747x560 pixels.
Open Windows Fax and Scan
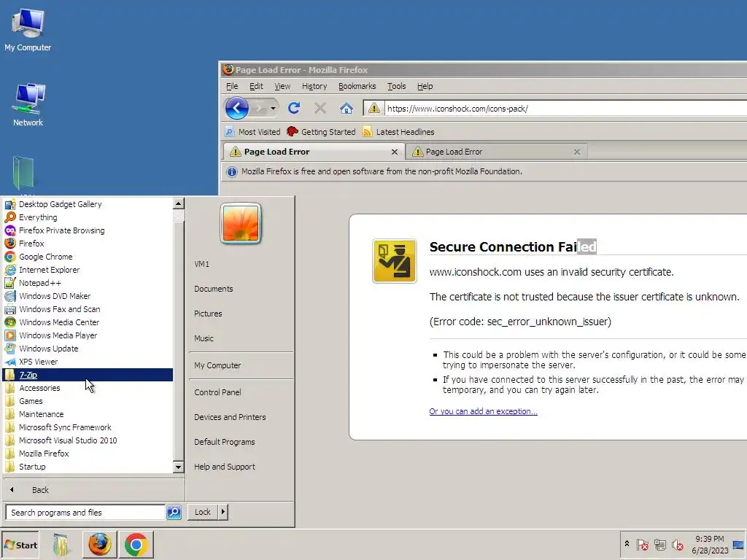point(88,309)
